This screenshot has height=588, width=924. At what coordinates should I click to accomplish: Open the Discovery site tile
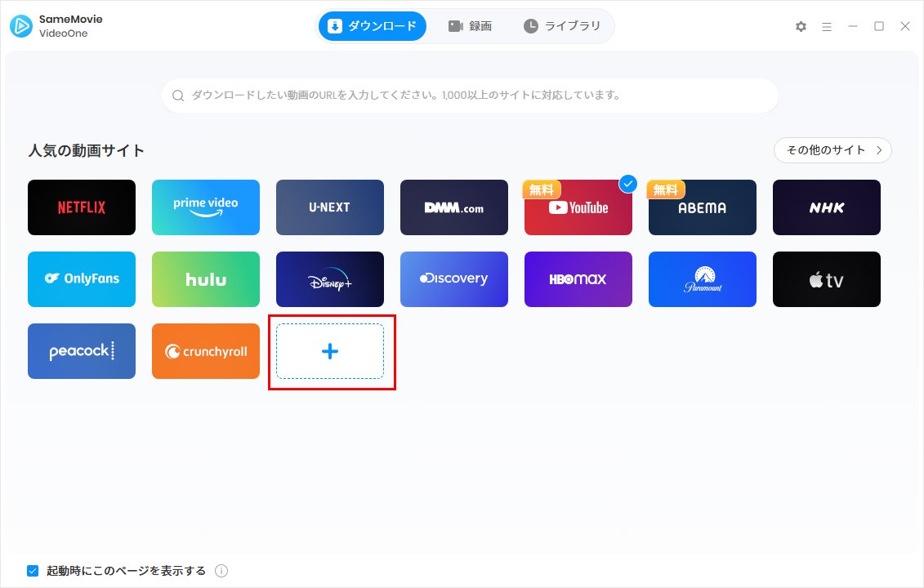coord(453,279)
